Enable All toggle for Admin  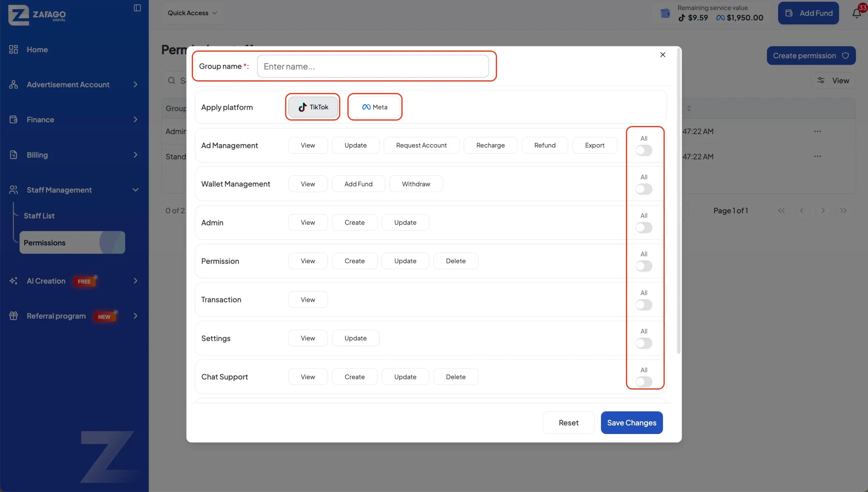[644, 228]
